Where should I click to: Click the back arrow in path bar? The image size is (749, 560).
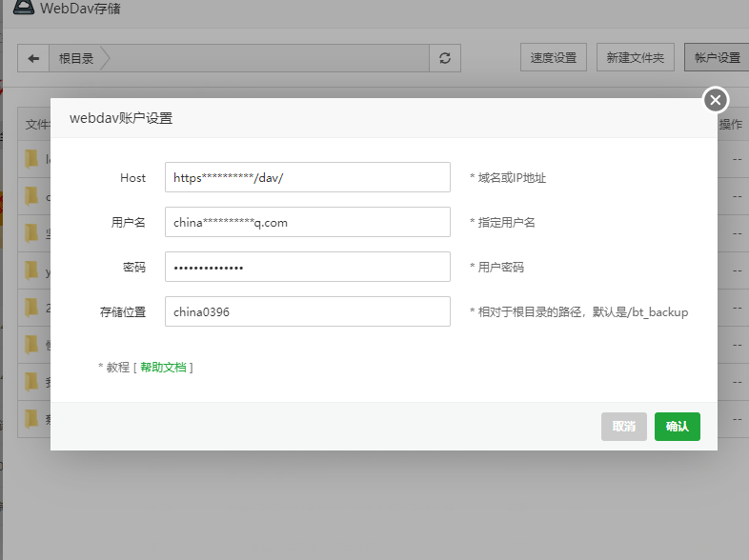tap(33, 58)
